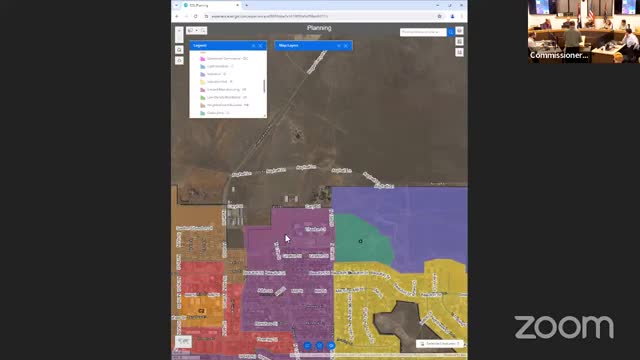Select Limited Manufacturing legend entry text
This screenshot has width=640, height=360.
coord(227,90)
